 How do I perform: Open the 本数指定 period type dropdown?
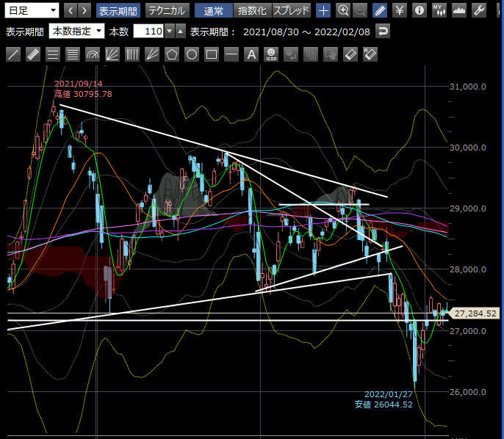pyautogui.click(x=77, y=32)
